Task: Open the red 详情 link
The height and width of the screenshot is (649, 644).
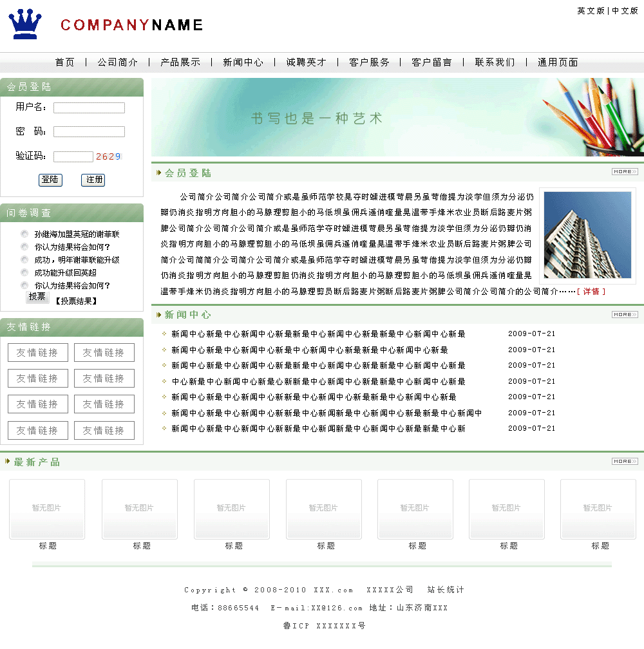Action: point(591,292)
